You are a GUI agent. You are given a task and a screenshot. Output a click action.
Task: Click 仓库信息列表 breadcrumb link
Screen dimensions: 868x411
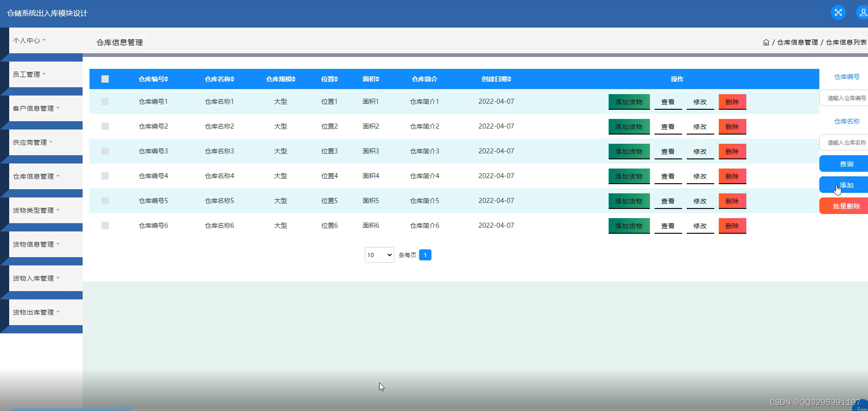(846, 42)
